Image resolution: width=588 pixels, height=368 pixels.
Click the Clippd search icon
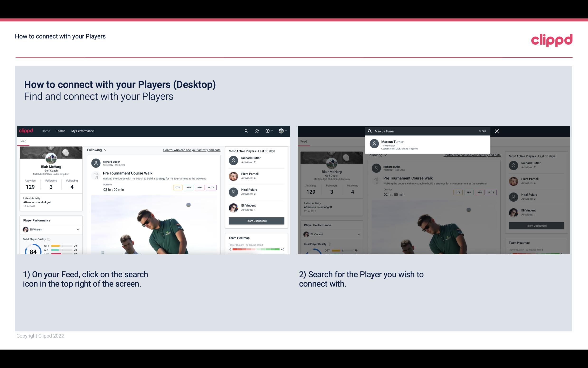(246, 131)
